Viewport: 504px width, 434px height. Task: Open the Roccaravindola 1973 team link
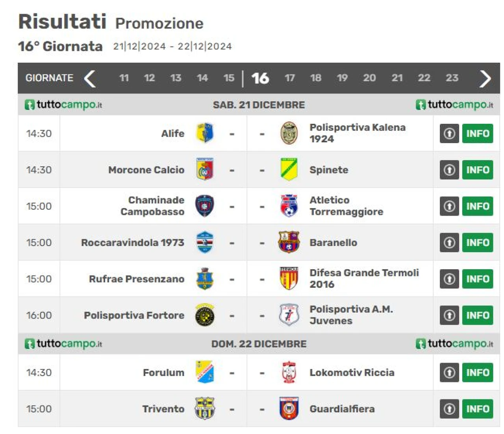133,242
